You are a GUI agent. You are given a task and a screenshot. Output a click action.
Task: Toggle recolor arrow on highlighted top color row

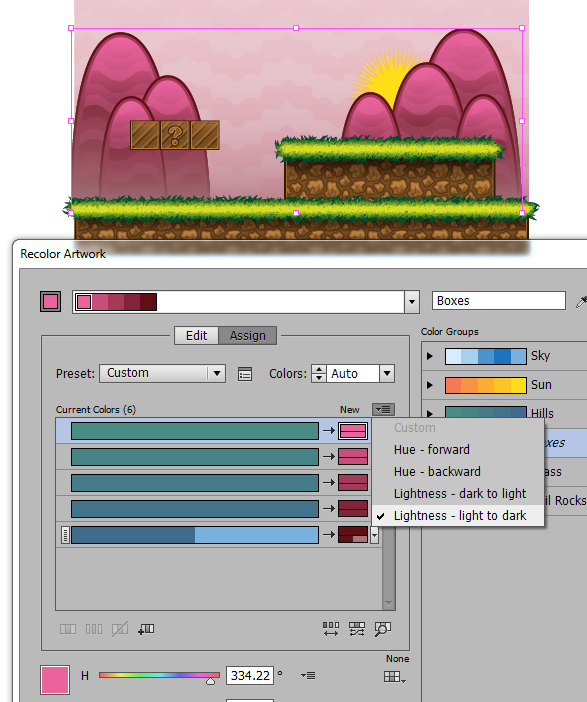pyautogui.click(x=329, y=430)
